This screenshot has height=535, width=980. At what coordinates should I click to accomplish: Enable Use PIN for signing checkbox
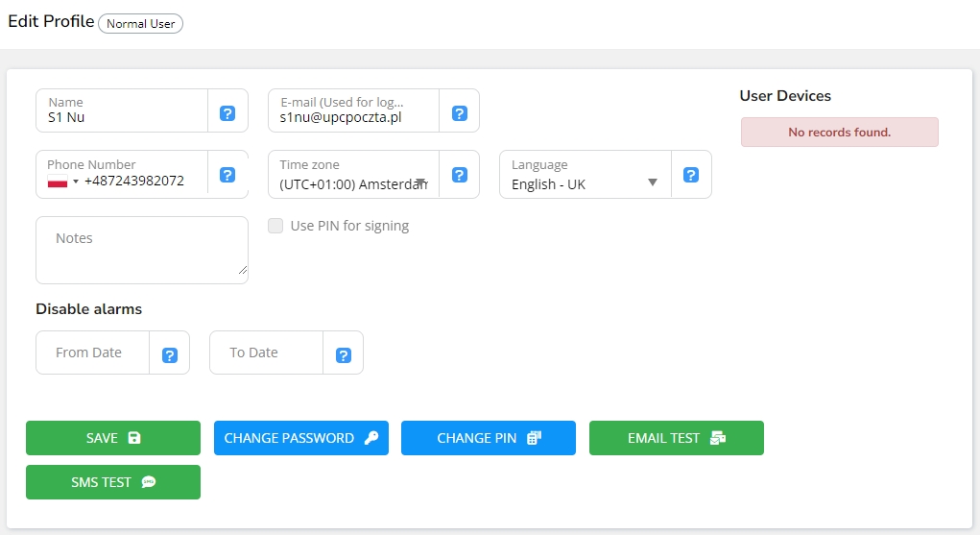pyautogui.click(x=275, y=226)
